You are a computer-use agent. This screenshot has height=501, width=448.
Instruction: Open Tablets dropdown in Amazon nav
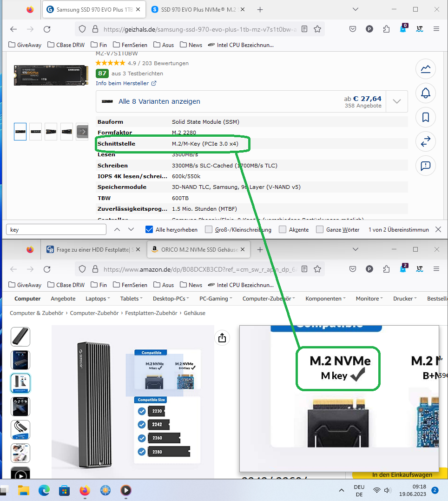coord(131,299)
